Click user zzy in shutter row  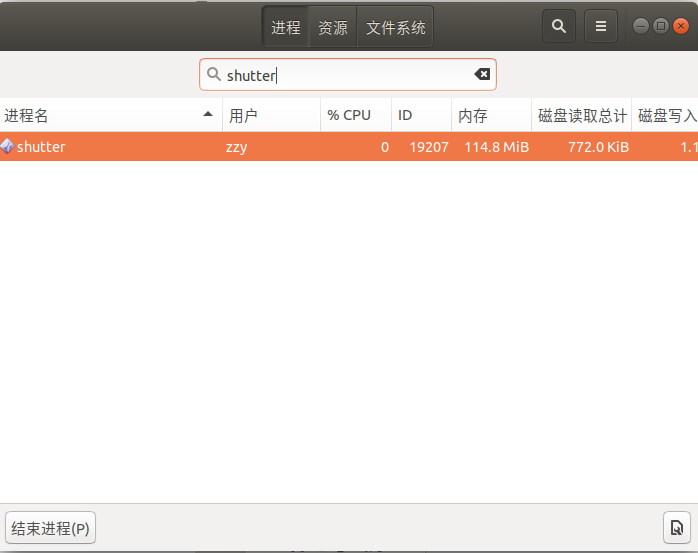(236, 147)
